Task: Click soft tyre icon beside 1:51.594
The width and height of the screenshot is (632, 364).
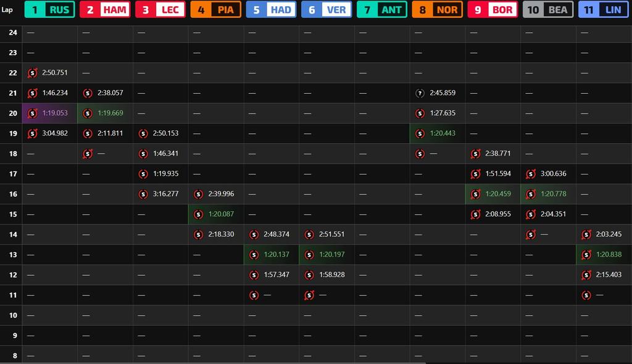Action: click(x=475, y=174)
